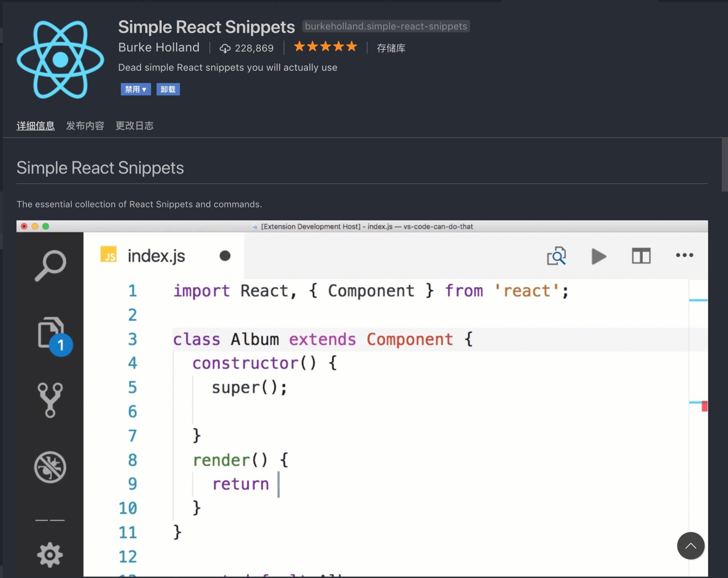This screenshot has width=728, height=578.
Task: Click the heading Simple React Snippets in title
Action: (x=206, y=27)
